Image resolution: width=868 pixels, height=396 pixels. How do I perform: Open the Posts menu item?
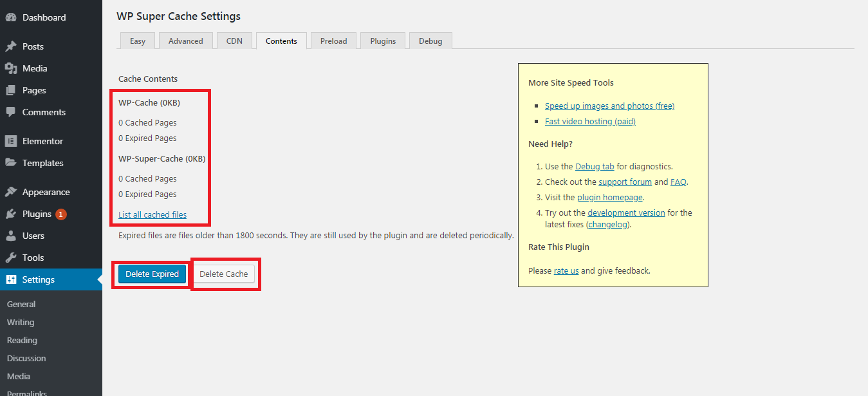[51, 46]
